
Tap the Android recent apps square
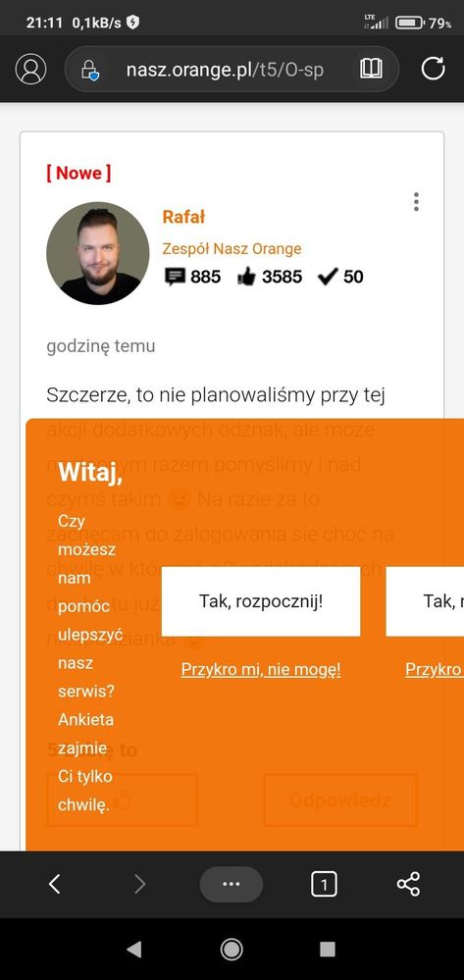[327, 950]
